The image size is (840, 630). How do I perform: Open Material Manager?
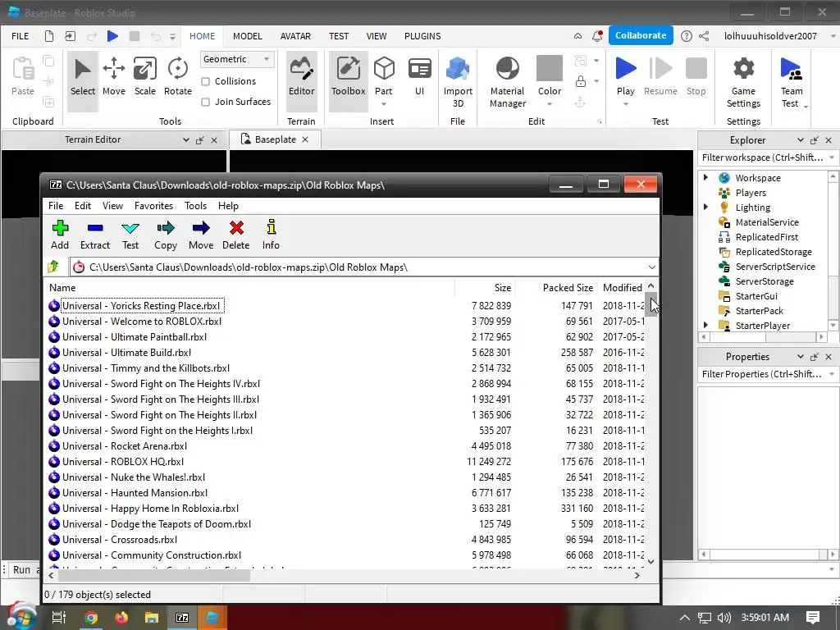point(507,83)
